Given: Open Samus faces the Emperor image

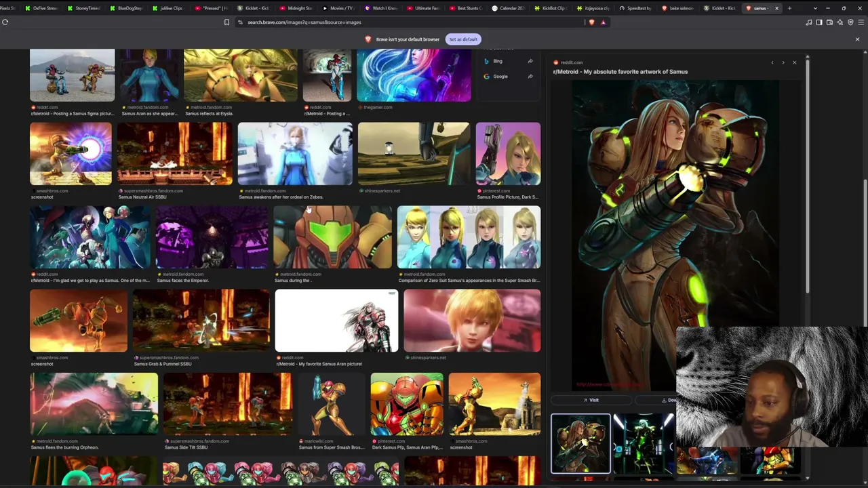Looking at the screenshot, I should (x=212, y=237).
